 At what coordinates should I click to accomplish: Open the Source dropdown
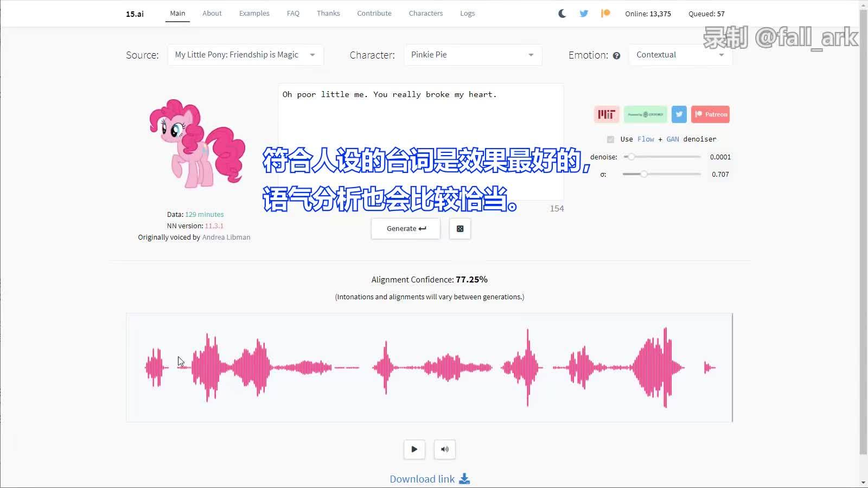(x=245, y=55)
